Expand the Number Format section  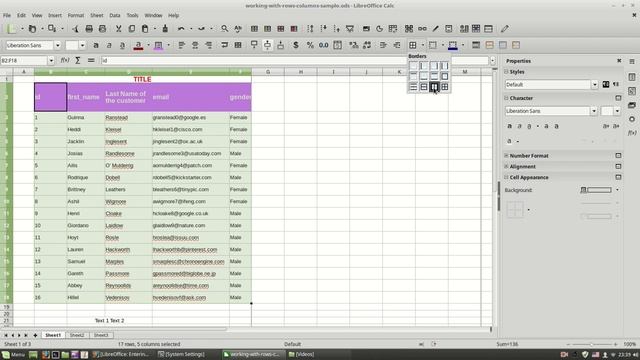coord(506,156)
